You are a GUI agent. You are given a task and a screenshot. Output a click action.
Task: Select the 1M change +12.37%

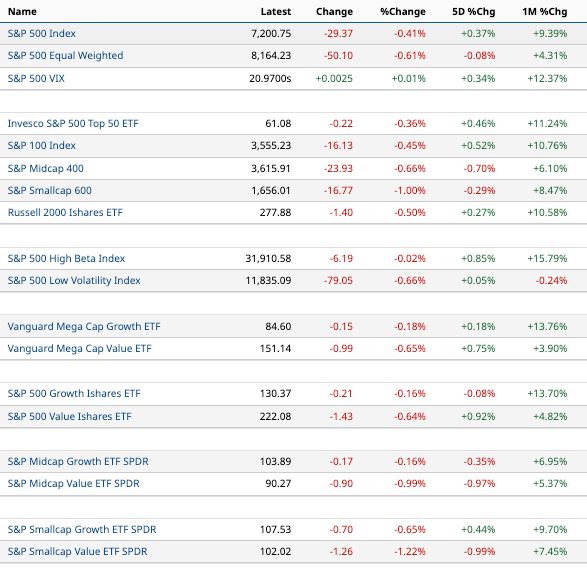(547, 78)
